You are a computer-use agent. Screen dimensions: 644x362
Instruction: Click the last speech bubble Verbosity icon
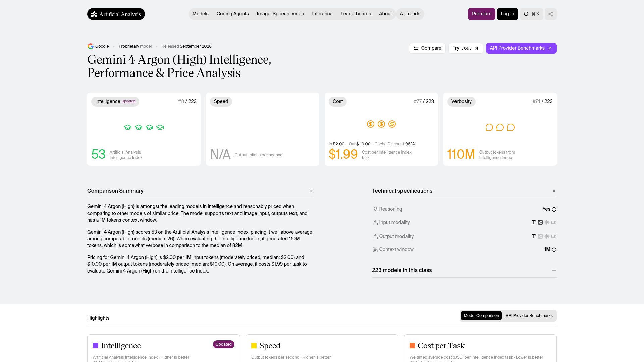511,127
